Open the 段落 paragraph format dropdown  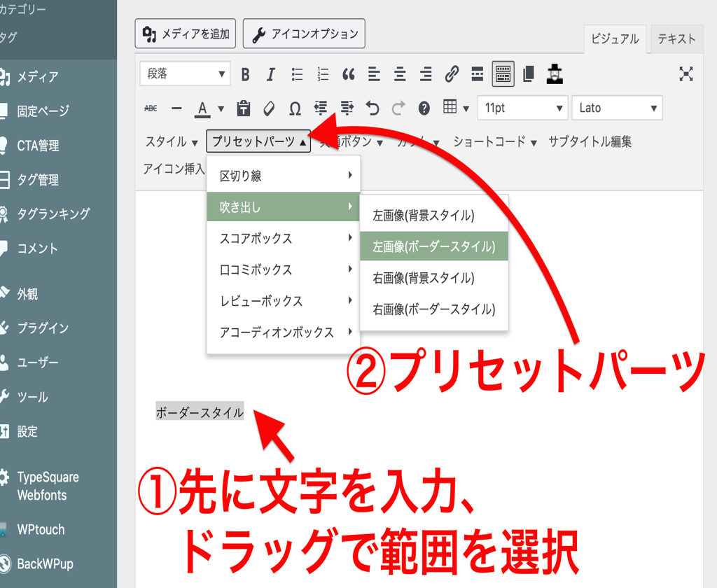[185, 73]
